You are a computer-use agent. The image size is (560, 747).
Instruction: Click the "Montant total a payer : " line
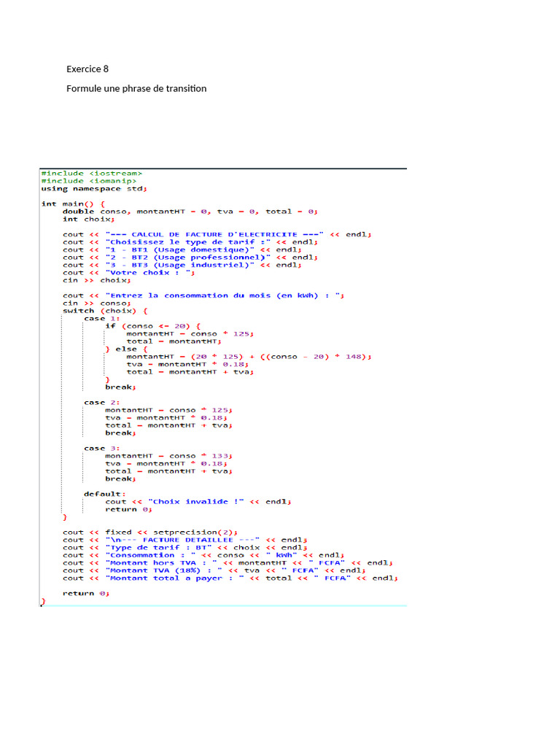tap(230, 578)
